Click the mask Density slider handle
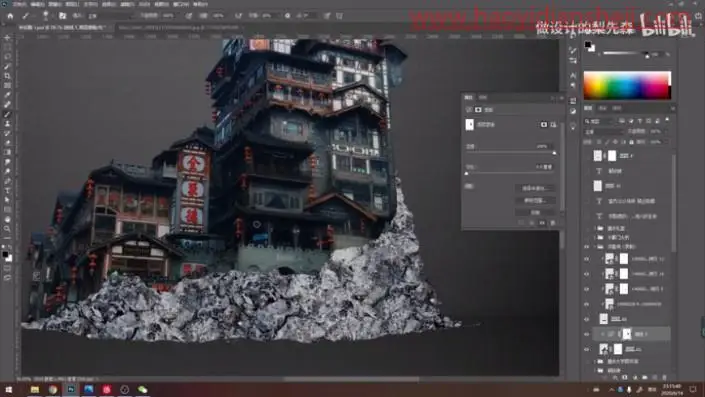The image size is (705, 397). pyautogui.click(x=554, y=153)
